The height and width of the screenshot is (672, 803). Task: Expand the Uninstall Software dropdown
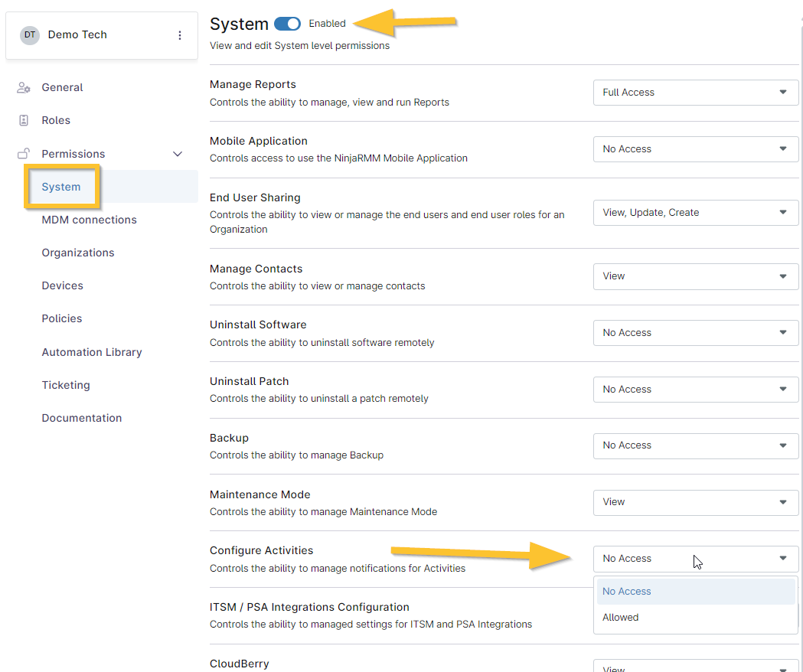click(x=695, y=333)
